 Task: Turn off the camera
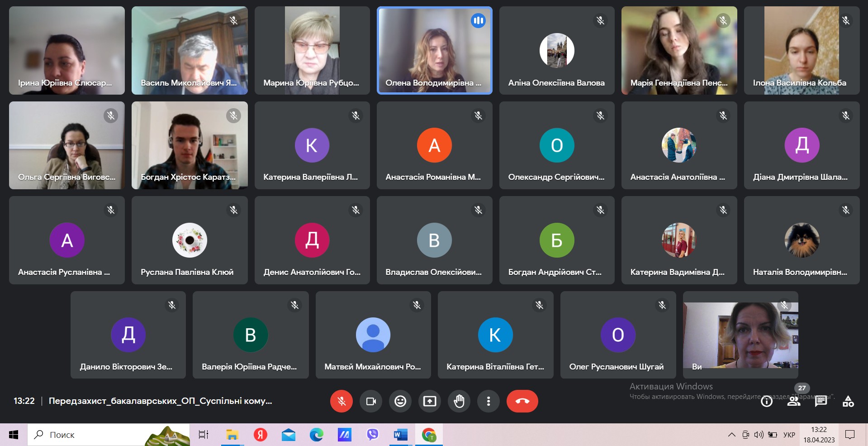pyautogui.click(x=371, y=401)
